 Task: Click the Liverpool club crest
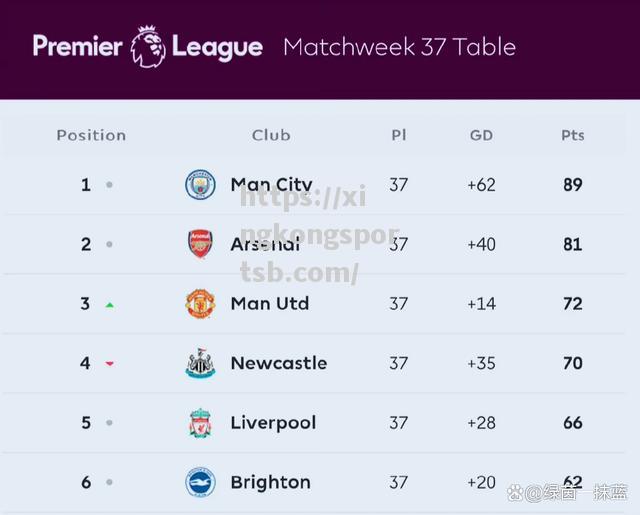[x=200, y=423]
